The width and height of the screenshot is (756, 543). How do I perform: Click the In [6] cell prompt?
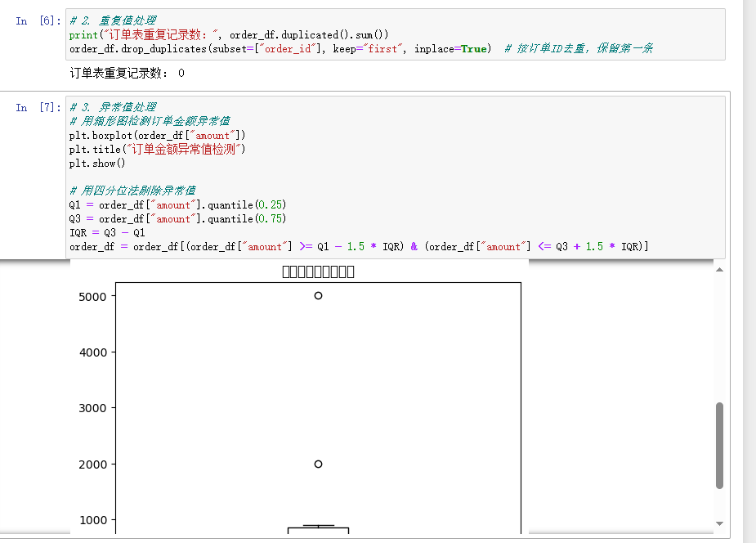click(x=38, y=20)
